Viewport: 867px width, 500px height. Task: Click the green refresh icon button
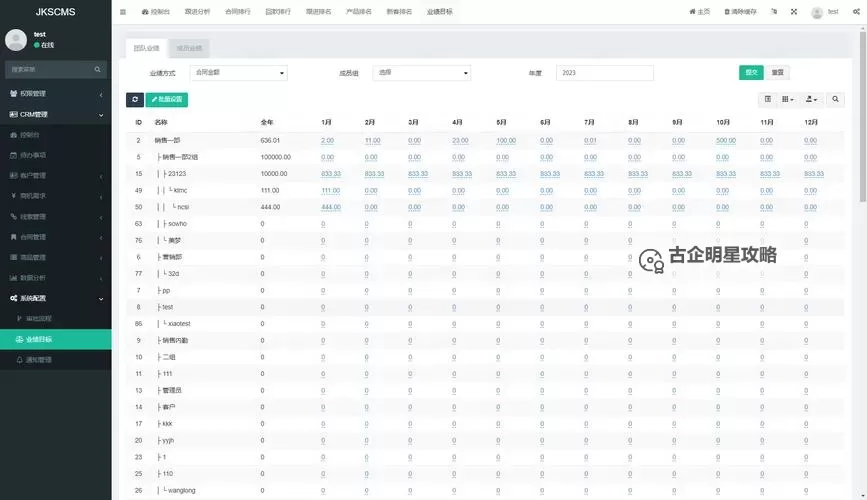coord(135,99)
